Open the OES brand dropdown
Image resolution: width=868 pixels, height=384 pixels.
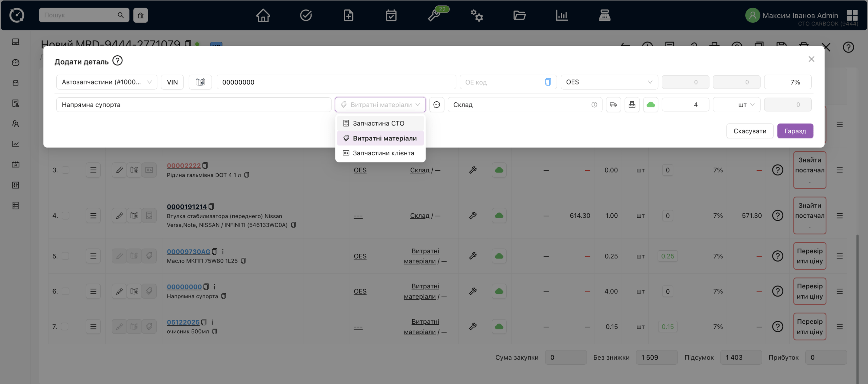tap(609, 82)
